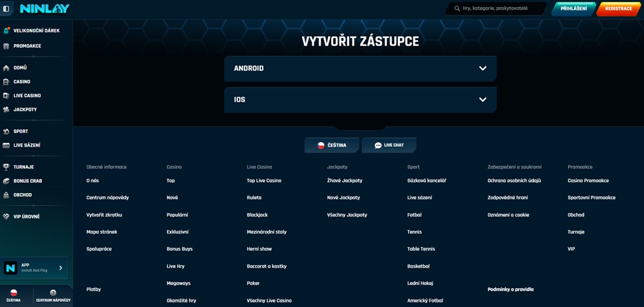Open Spolupráce footer link
This screenshot has height=307, width=644.
(99, 249)
